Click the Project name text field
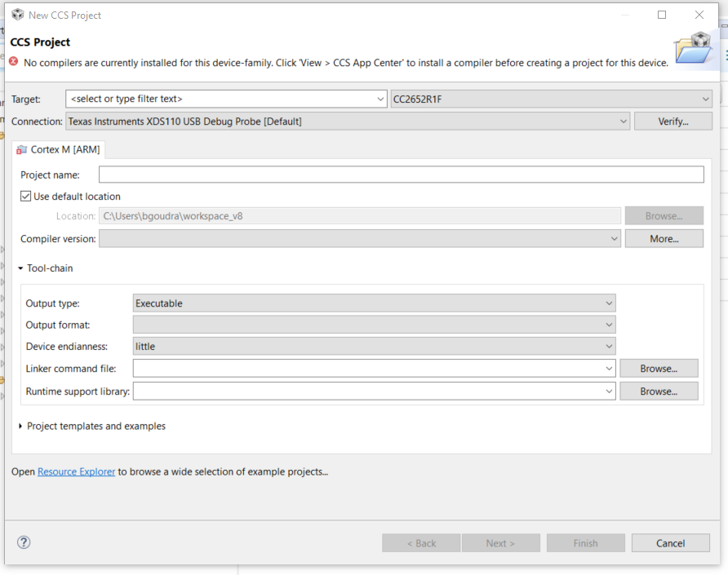The width and height of the screenshot is (728, 575). [x=400, y=175]
